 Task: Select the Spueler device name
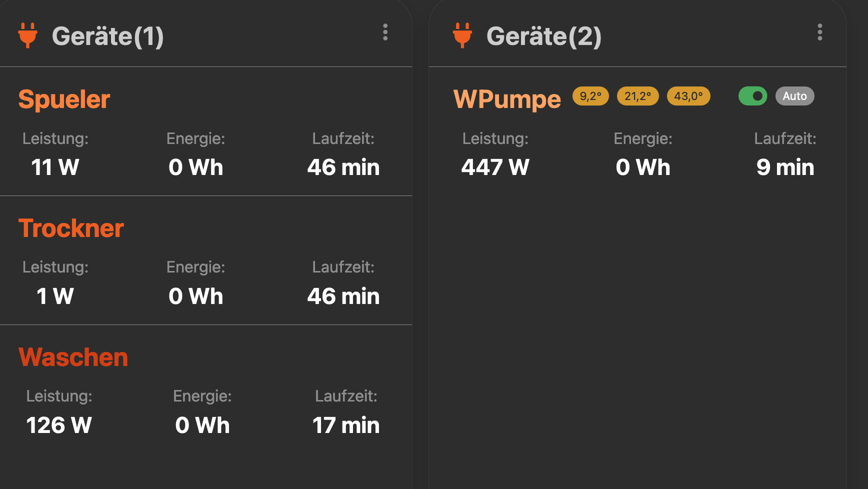64,99
